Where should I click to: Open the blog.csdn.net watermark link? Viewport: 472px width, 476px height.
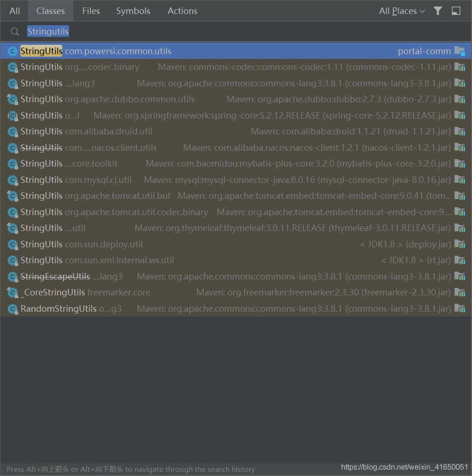click(x=404, y=467)
